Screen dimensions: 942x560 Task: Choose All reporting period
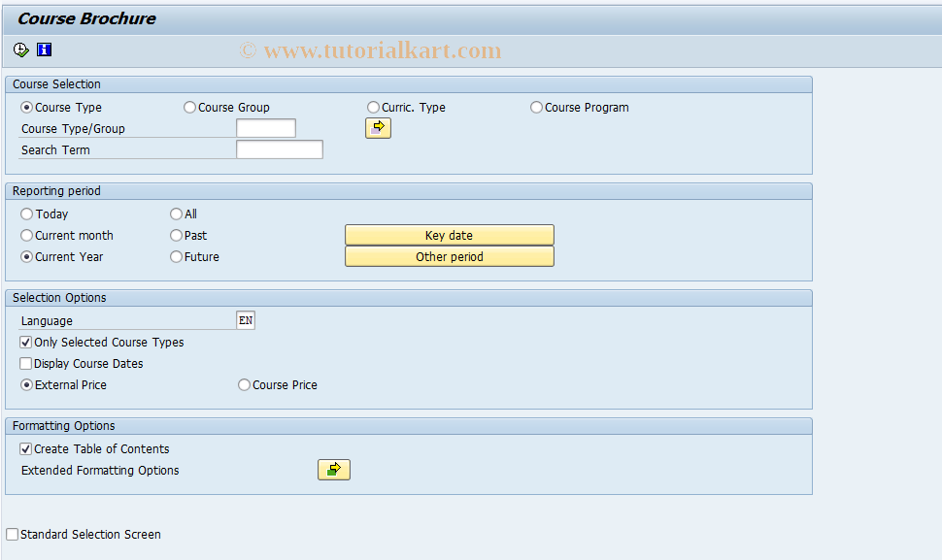click(x=176, y=214)
